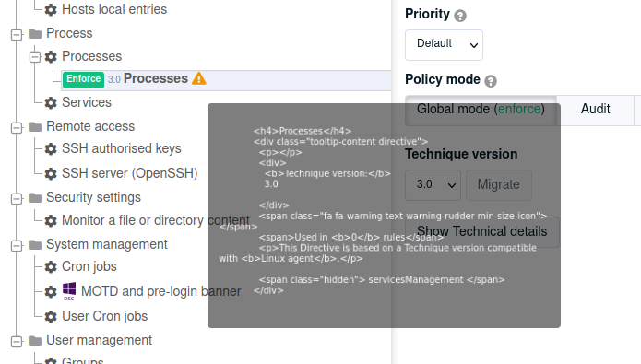641x364 pixels.
Task: Click the gear icon beside SSH authorised keys
Action: [x=51, y=149]
